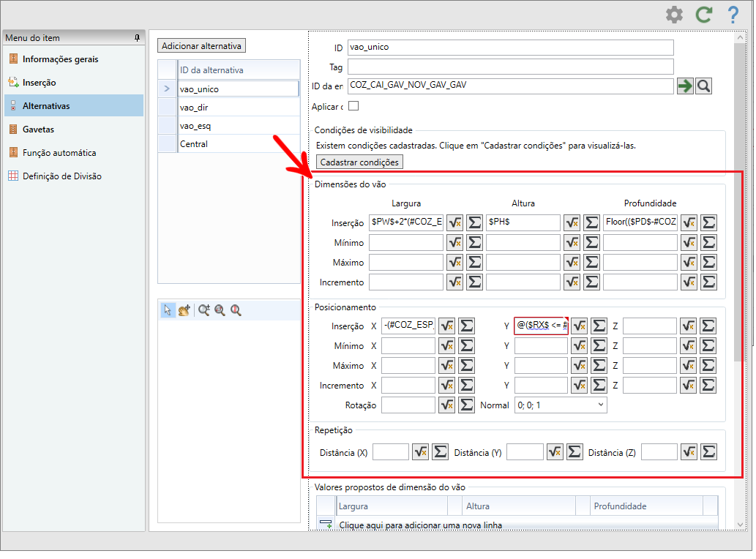Select Alternativas menu item
Image resolution: width=756 pixels, height=559 pixels.
74,105
